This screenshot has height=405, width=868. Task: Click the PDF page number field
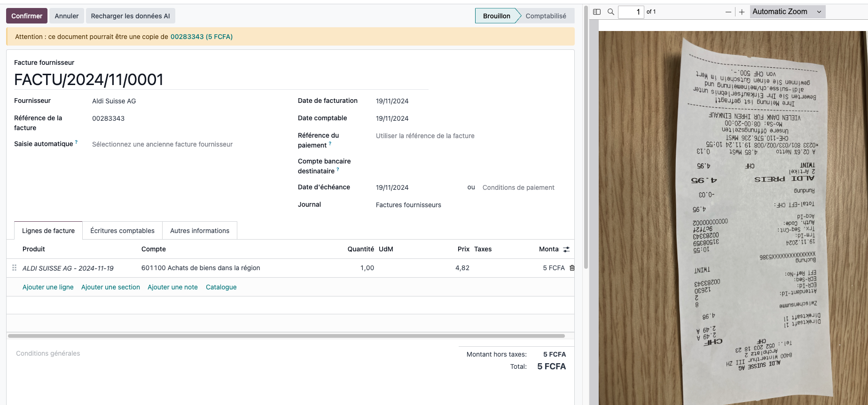tap(630, 12)
